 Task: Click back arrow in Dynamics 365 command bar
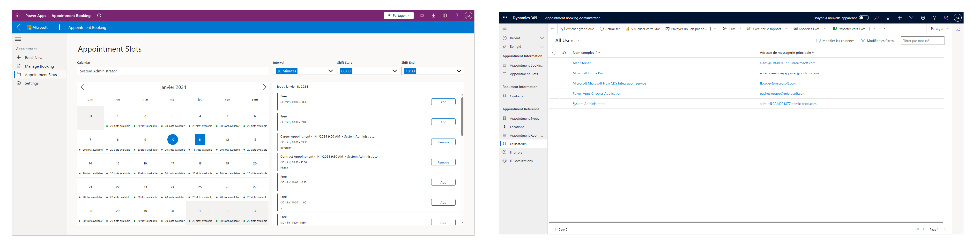553,29
